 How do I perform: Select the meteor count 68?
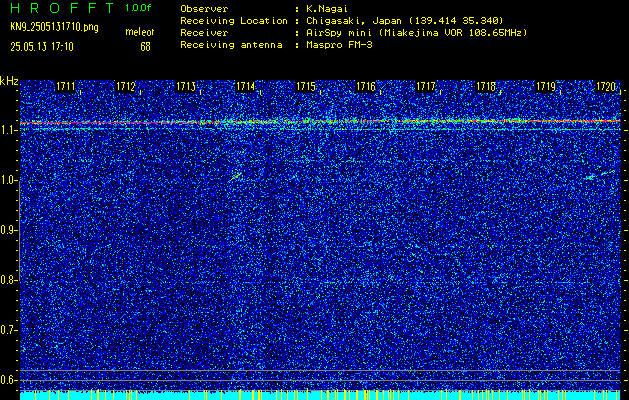[145, 47]
